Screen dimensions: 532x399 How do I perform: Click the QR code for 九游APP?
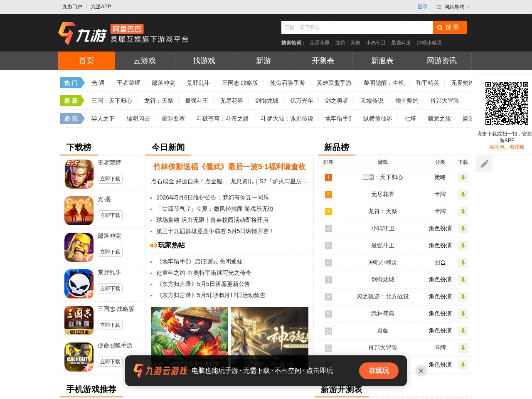pos(507,103)
